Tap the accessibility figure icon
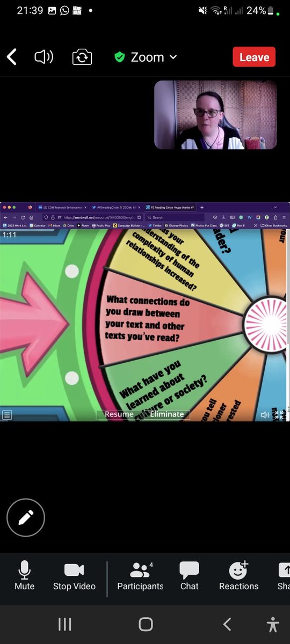Image resolution: width=290 pixels, height=644 pixels. pos(273,624)
